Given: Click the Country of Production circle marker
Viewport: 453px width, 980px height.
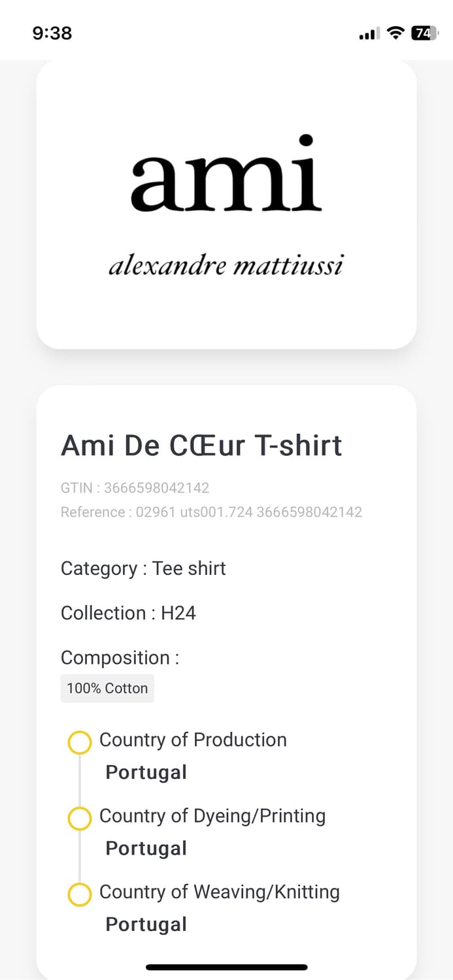Looking at the screenshot, I should (x=80, y=743).
